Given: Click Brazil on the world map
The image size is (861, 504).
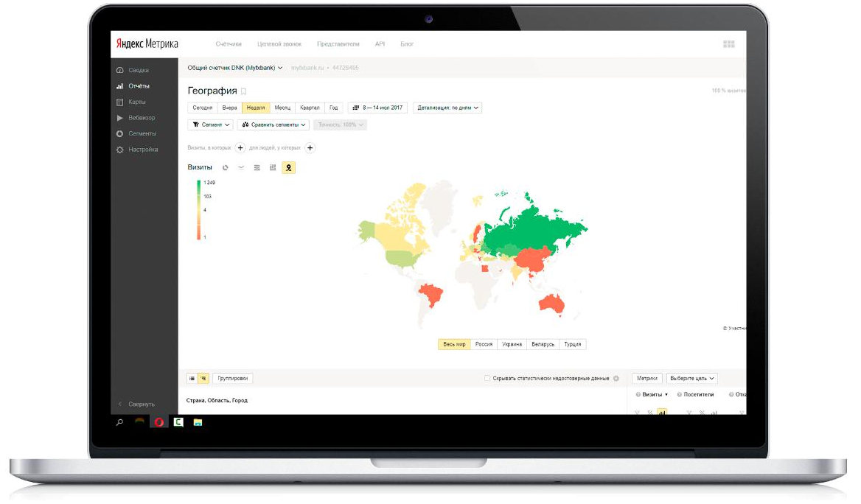Looking at the screenshot, I should tap(430, 294).
